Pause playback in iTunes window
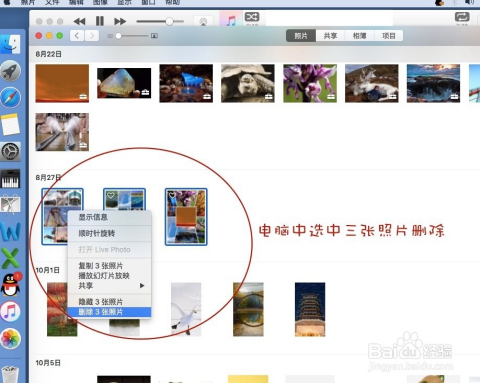 [x=100, y=21]
